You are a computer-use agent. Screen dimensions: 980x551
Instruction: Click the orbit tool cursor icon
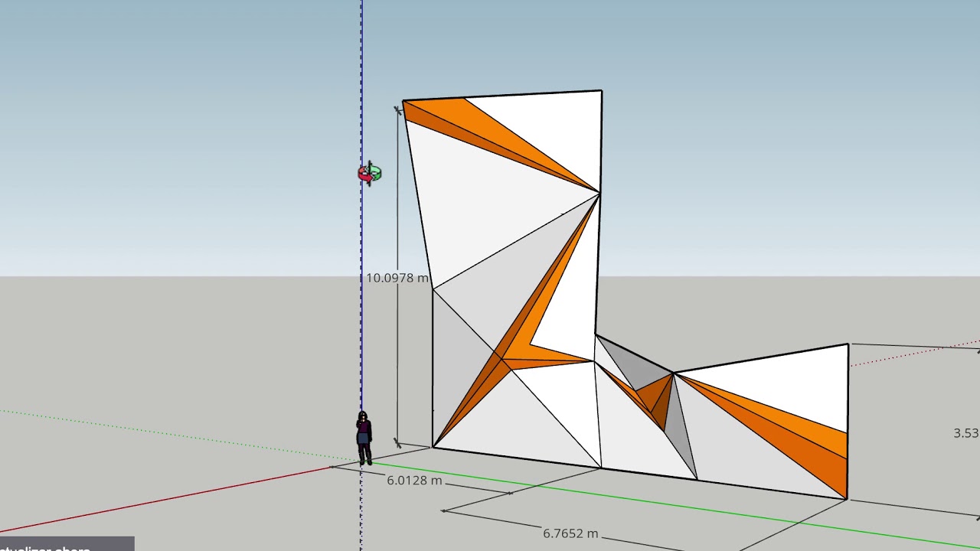[x=369, y=174]
